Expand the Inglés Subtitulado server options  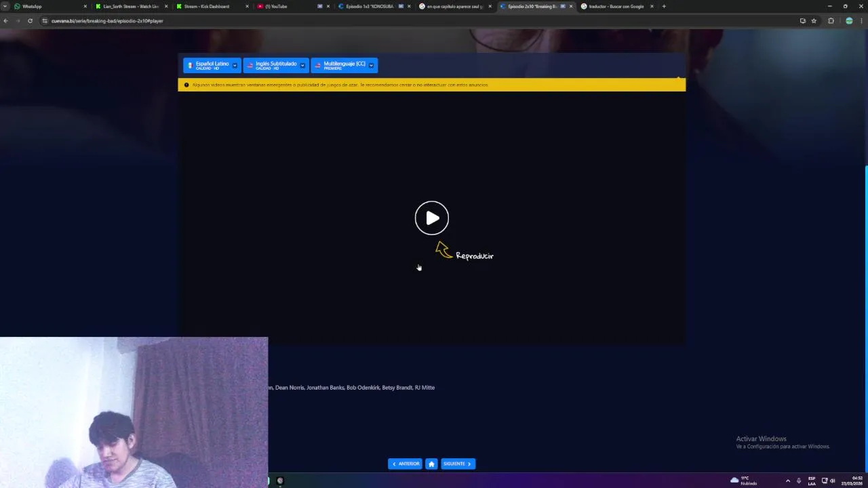tap(276, 65)
